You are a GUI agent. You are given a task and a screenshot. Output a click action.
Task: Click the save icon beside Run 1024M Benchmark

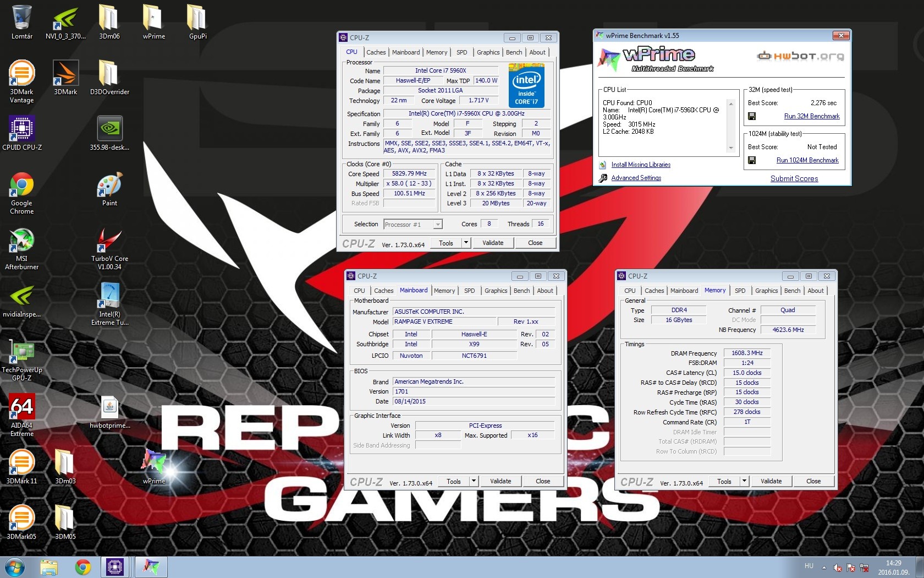(752, 160)
